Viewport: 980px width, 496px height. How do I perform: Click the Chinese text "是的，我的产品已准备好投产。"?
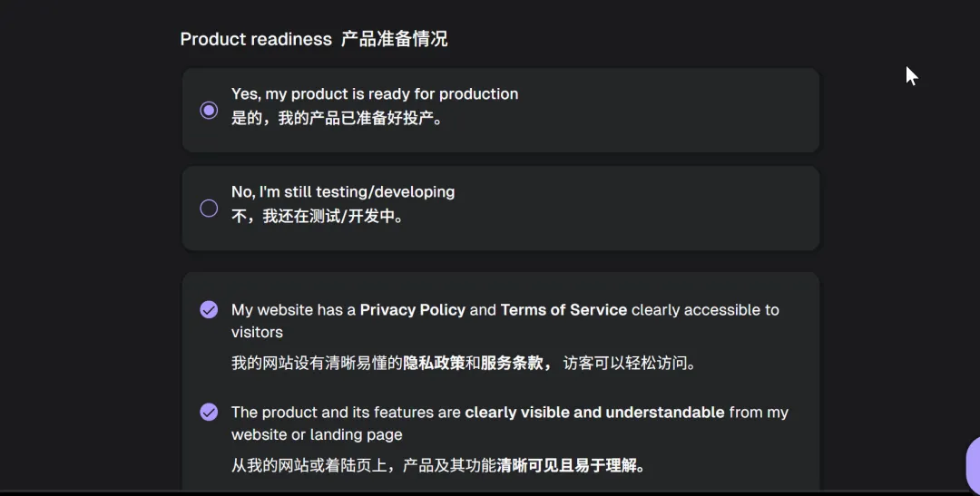click(x=338, y=119)
